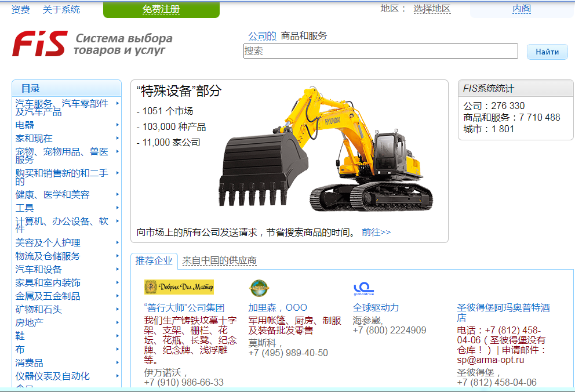575x392 pixels.
Task: Expand the 工具 category arrow
Action: click(117, 208)
